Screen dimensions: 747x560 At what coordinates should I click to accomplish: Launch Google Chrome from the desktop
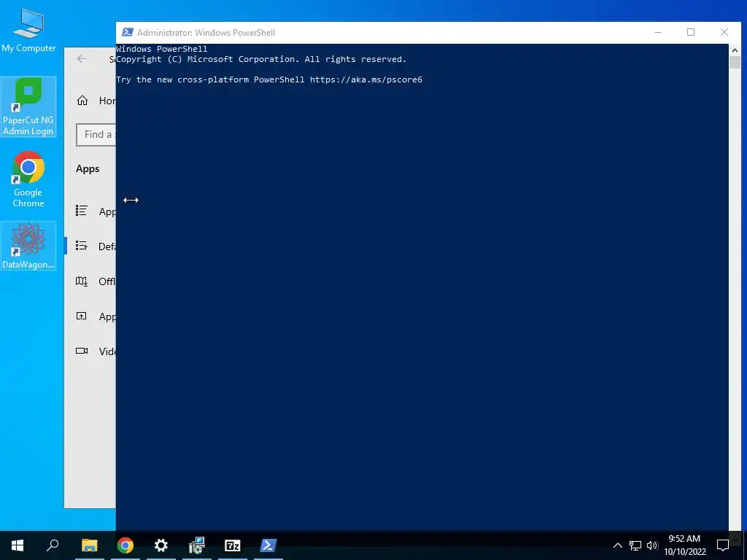(x=28, y=179)
